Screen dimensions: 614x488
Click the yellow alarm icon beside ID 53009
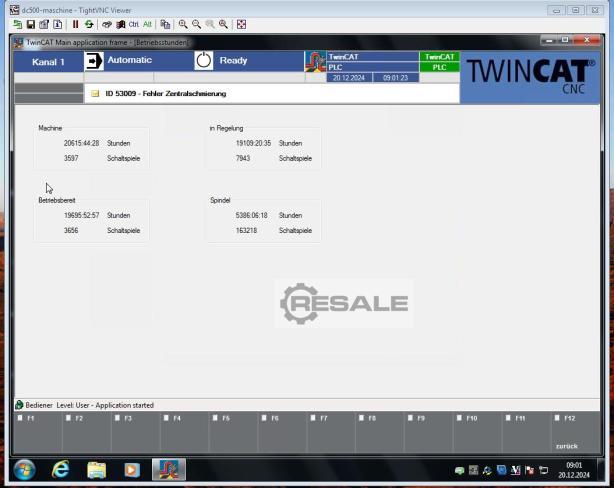pyautogui.click(x=95, y=94)
